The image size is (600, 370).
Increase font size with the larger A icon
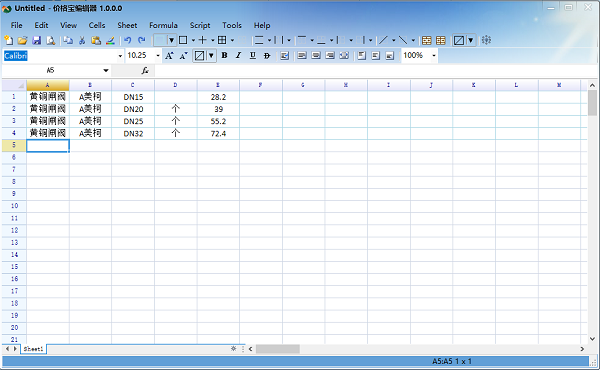[169, 56]
